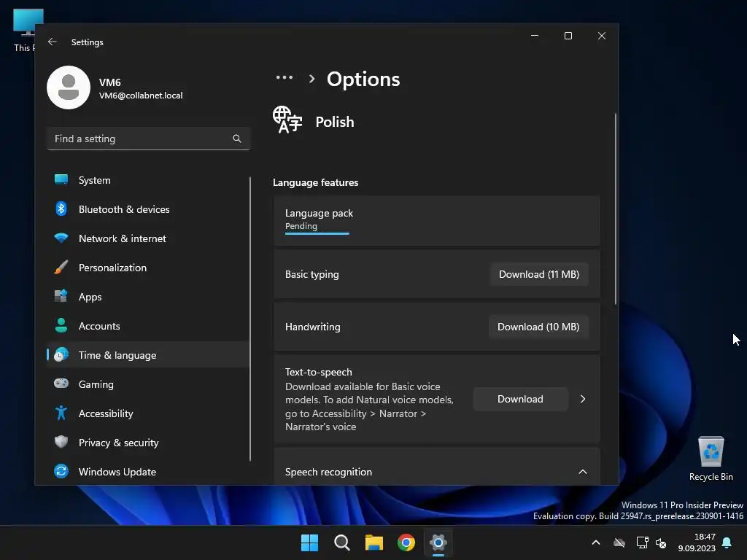The width and height of the screenshot is (747, 560).
Task: Click the breadcrumb chevron before Options
Action: (311, 79)
